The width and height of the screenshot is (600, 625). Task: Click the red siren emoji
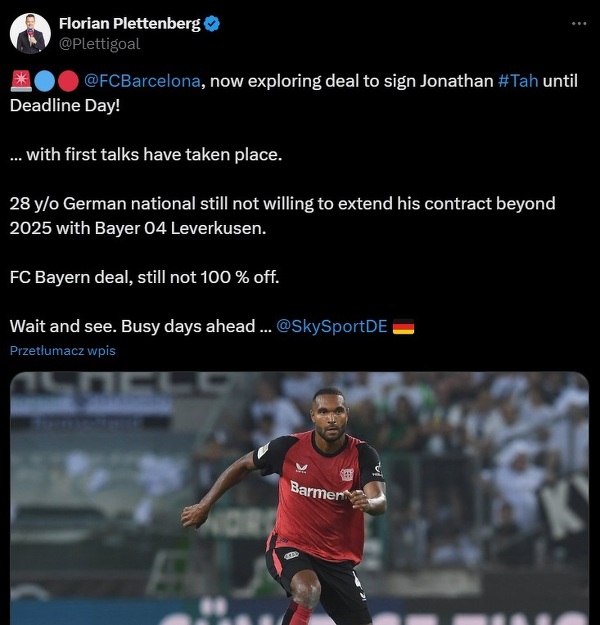click(21, 81)
